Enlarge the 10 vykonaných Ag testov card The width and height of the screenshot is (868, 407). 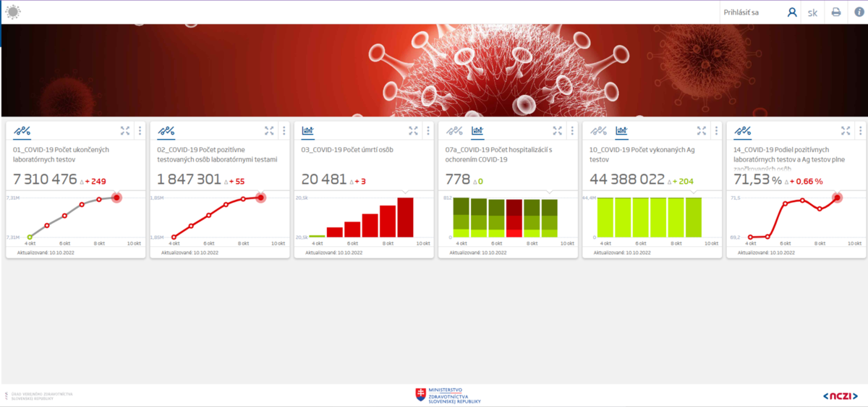tap(701, 130)
